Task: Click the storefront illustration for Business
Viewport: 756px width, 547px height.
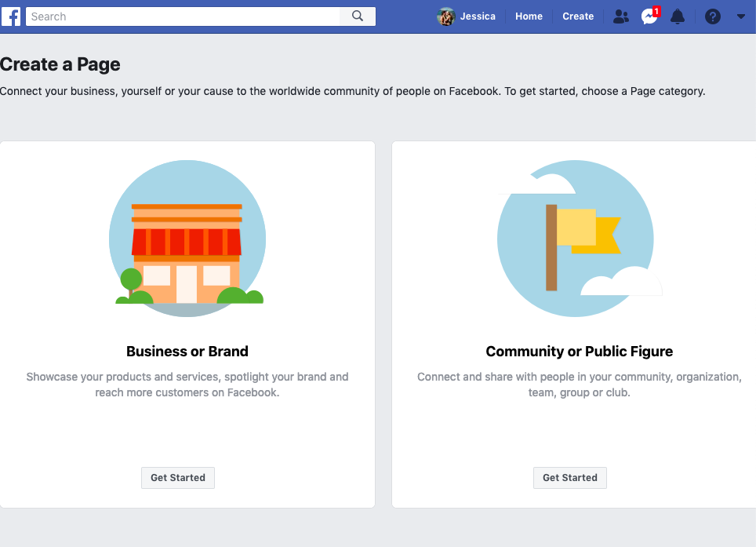Action: click(187, 239)
